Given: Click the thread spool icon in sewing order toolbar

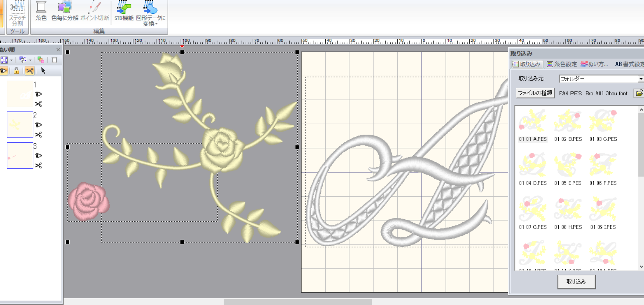Looking at the screenshot, I should click(54, 60).
